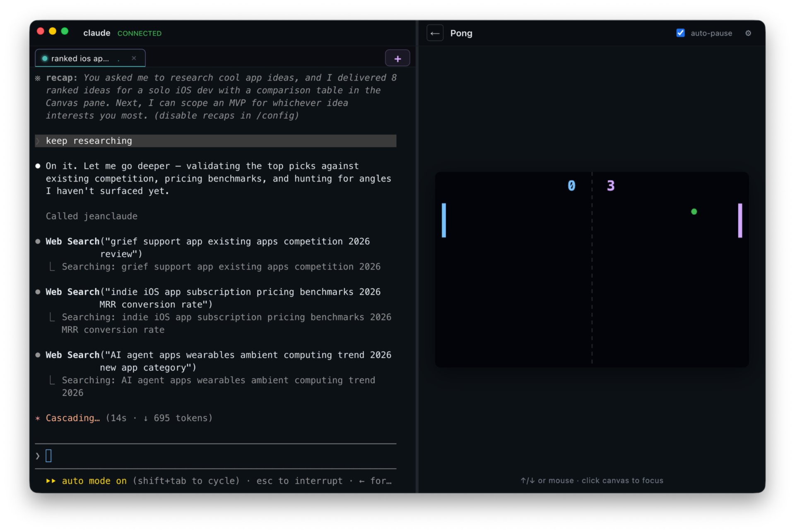Click the 'esc to interrupt' hint
The image size is (795, 532).
tap(299, 481)
